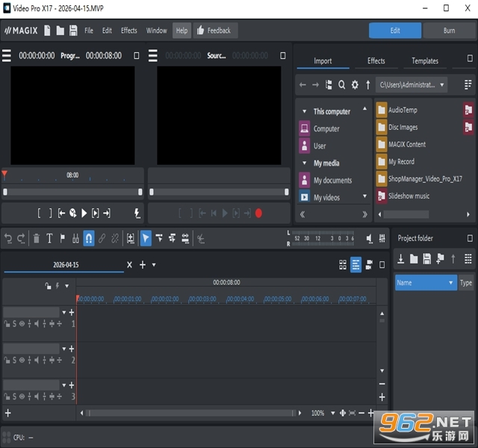Save the project with the floppy disk icon
478x448 pixels.
73,31
